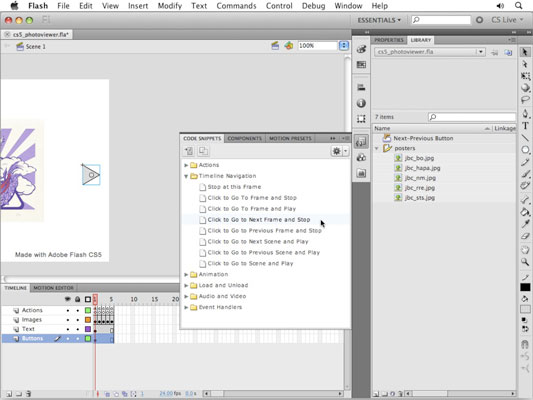The image size is (533, 400).
Task: Select the Paint Bucket tool
Action: 525,212
